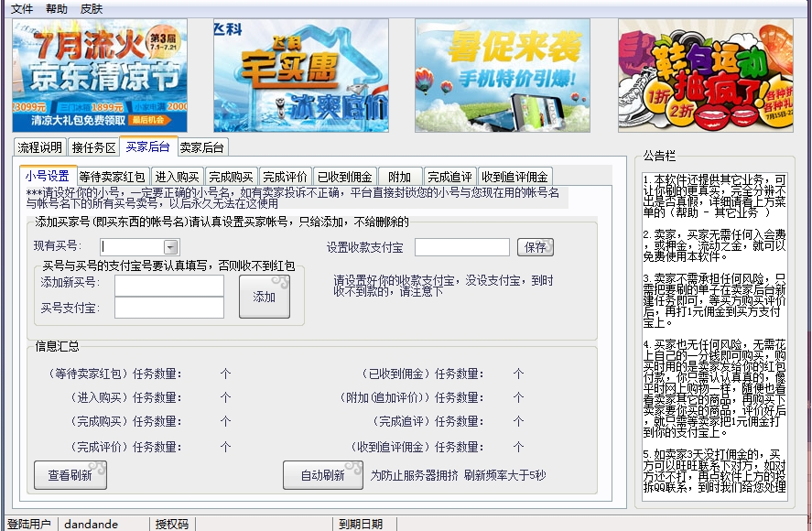Viewport: 812px width, 531px height.
Task: Open the 完成追评 sub-tab
Action: [450, 177]
